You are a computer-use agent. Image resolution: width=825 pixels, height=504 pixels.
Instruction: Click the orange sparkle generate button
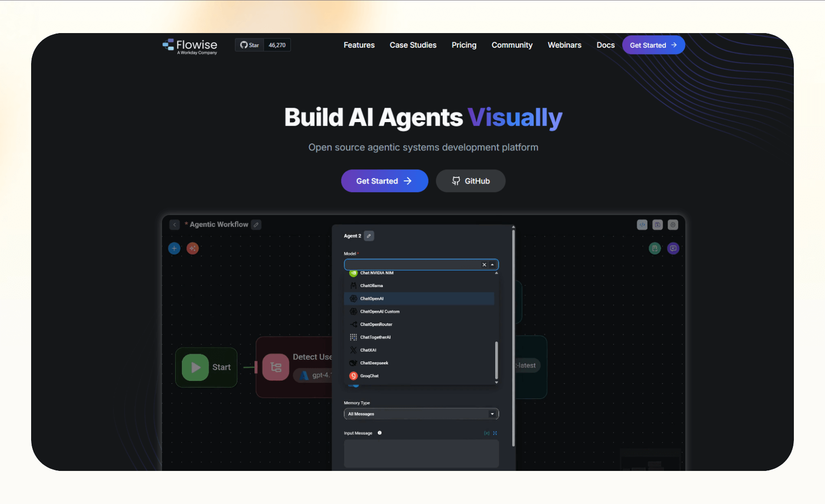(193, 249)
